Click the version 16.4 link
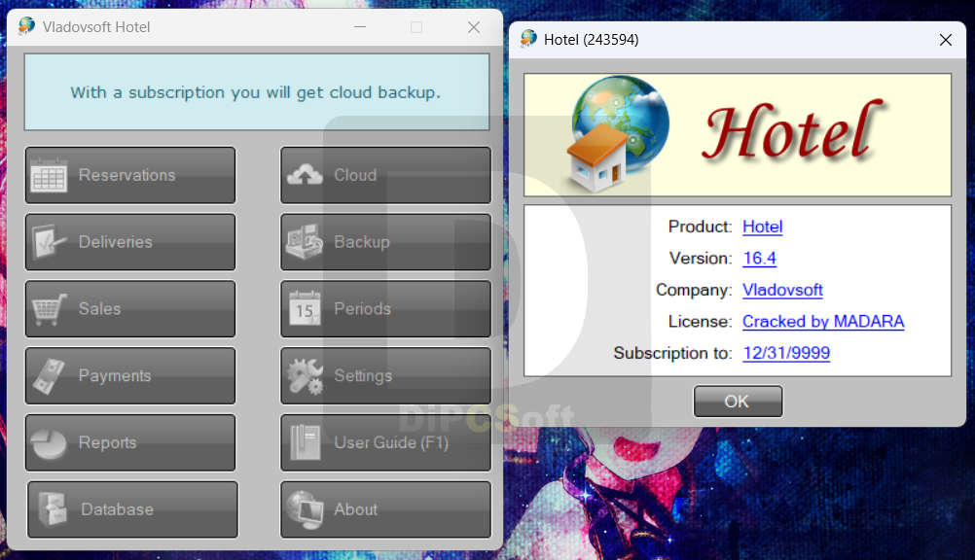Screen dimensions: 975x560 (x=759, y=259)
